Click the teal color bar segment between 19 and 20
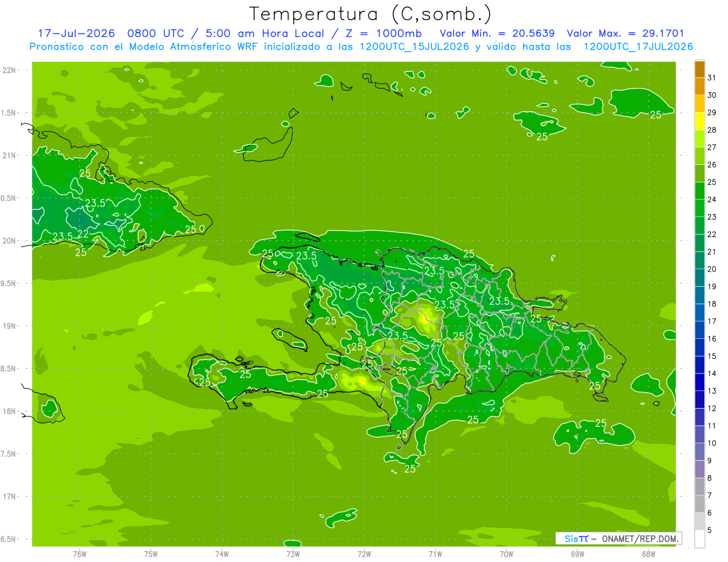 (x=699, y=278)
